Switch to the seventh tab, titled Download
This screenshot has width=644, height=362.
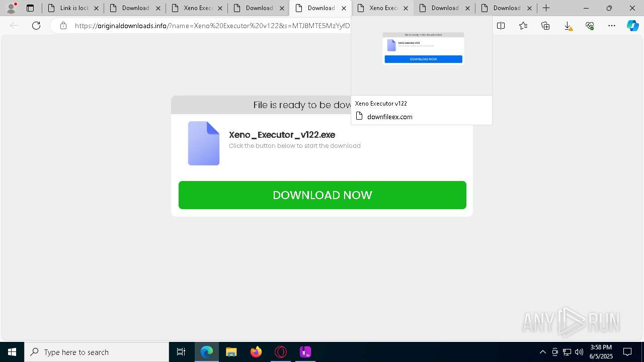(x=445, y=8)
